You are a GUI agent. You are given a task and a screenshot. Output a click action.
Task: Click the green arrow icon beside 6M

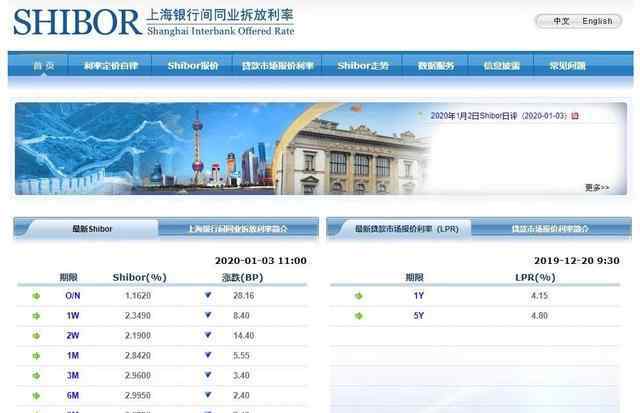(36, 395)
